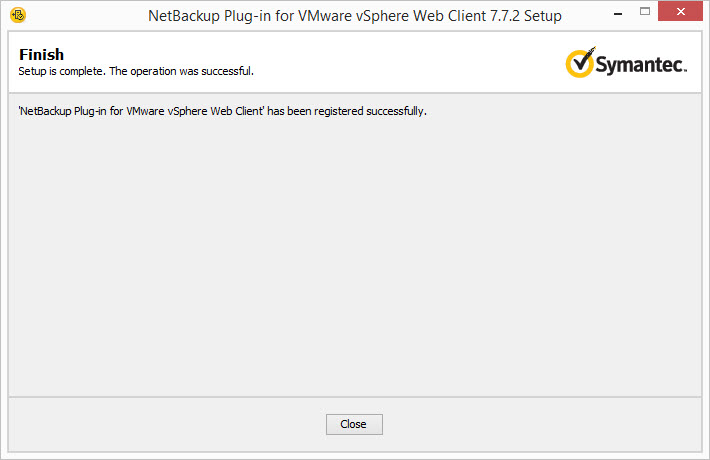Click the 'Setup is complete' subtitle text
The height and width of the screenshot is (460, 710).
click(62, 72)
